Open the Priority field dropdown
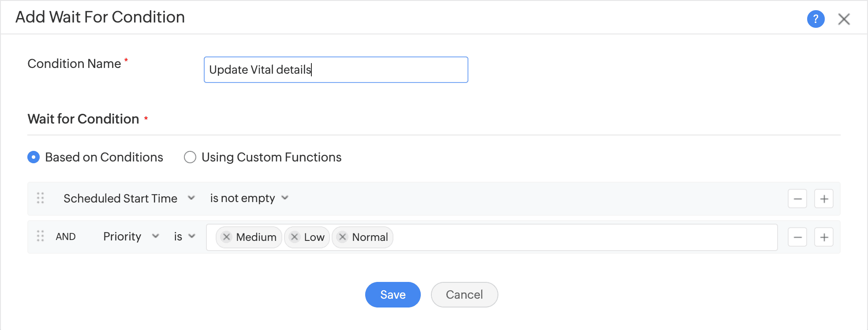 click(131, 236)
